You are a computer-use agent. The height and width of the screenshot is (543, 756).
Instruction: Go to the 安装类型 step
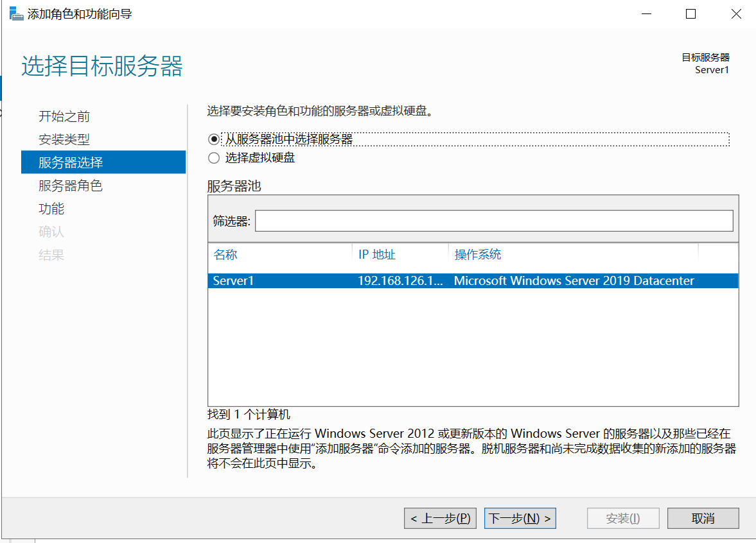click(x=64, y=139)
